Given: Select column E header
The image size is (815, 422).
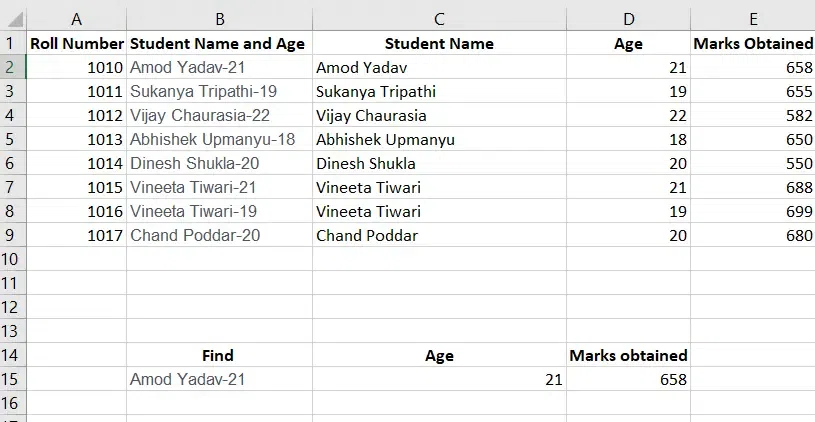Looking at the screenshot, I should pyautogui.click(x=753, y=19).
